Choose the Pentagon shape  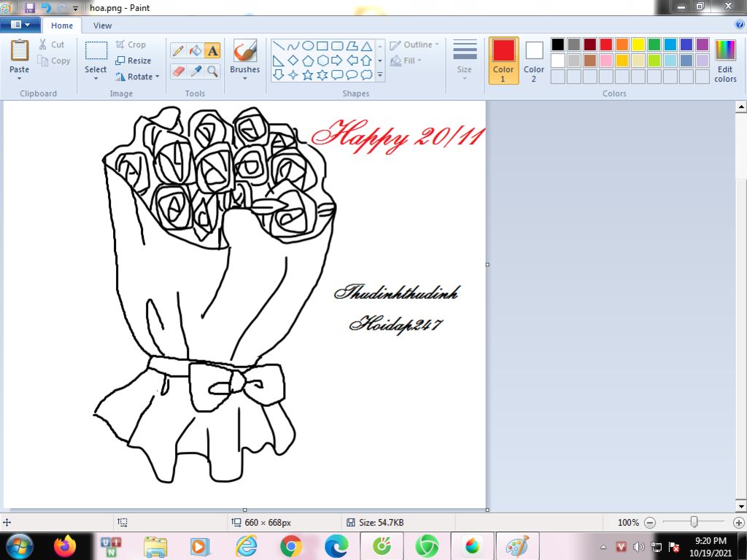coord(309,61)
